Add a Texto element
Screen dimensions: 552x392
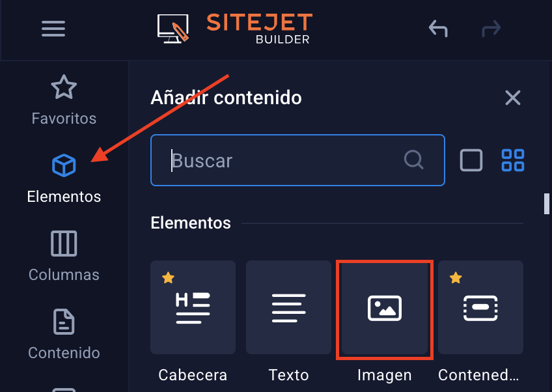(x=288, y=307)
